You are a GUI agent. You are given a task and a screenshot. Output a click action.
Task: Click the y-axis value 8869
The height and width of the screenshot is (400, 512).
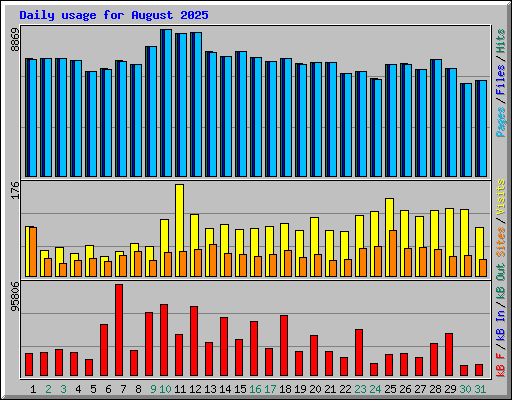[x=15, y=40]
